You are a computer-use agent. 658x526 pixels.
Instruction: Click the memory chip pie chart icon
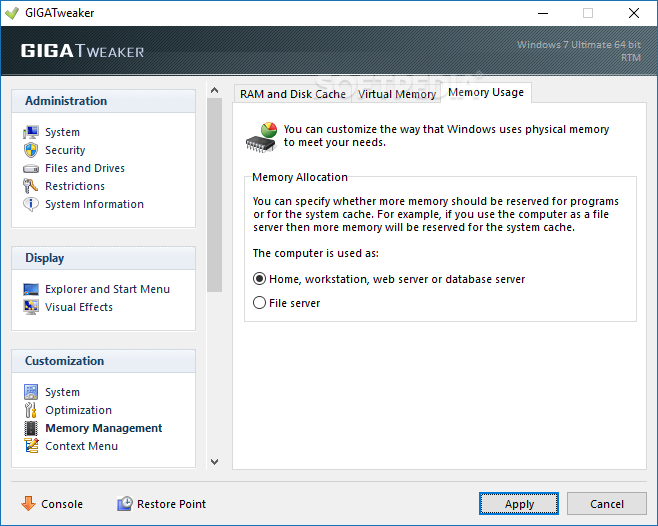(x=261, y=137)
